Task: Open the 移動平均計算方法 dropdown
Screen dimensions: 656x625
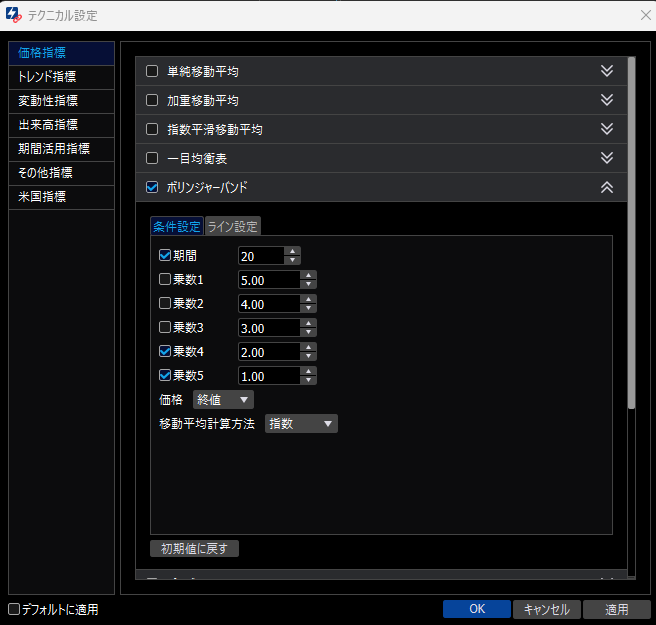Action: pos(301,424)
